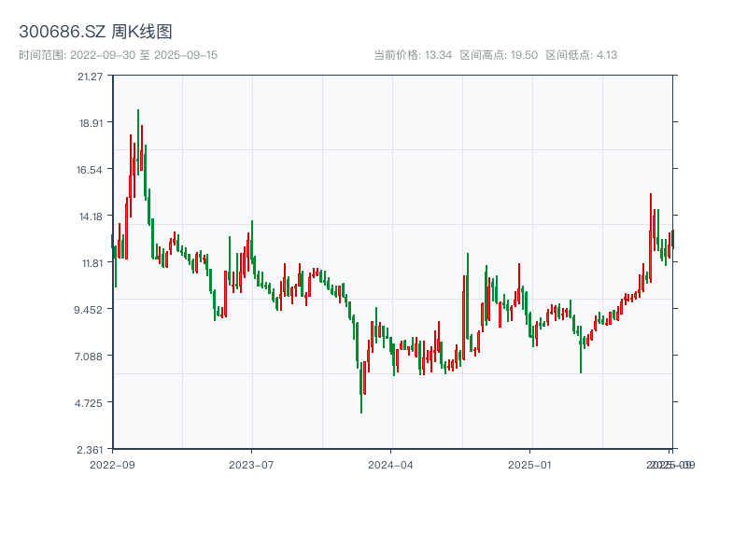Click x-axis label 2023-07
This screenshot has height=560, width=747.
click(x=251, y=465)
